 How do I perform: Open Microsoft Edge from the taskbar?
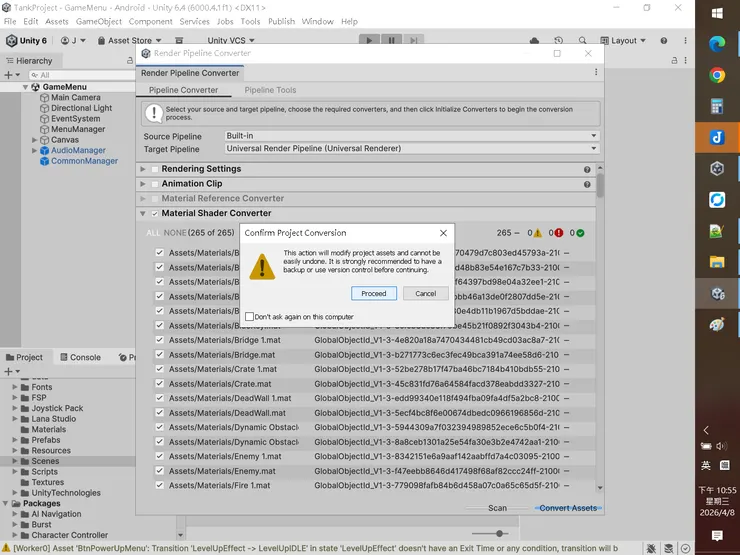[x=717, y=44]
